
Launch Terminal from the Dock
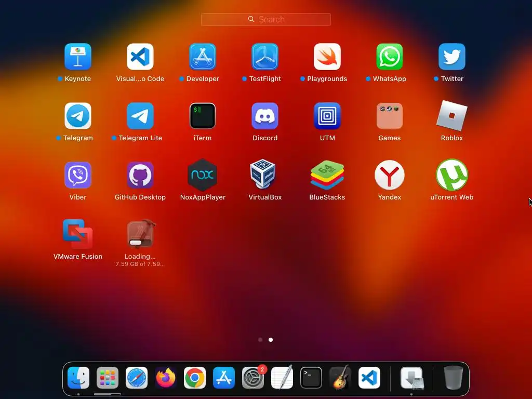click(x=311, y=378)
